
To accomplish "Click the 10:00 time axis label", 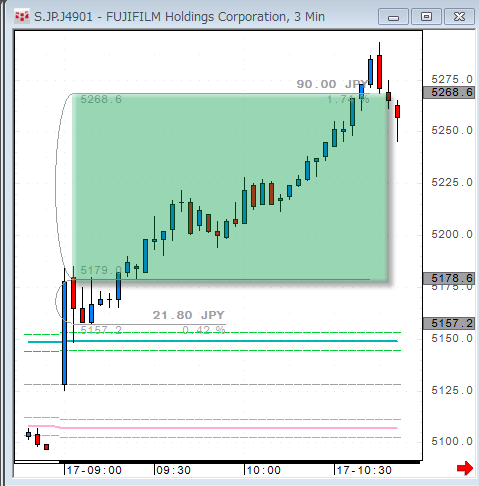I will [263, 470].
